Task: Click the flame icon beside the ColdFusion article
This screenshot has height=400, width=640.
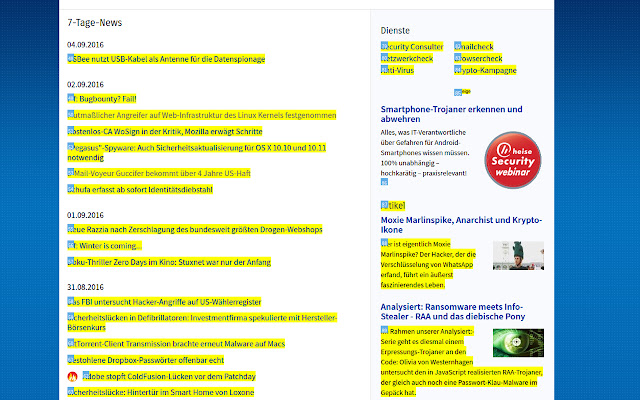Action: [72, 376]
